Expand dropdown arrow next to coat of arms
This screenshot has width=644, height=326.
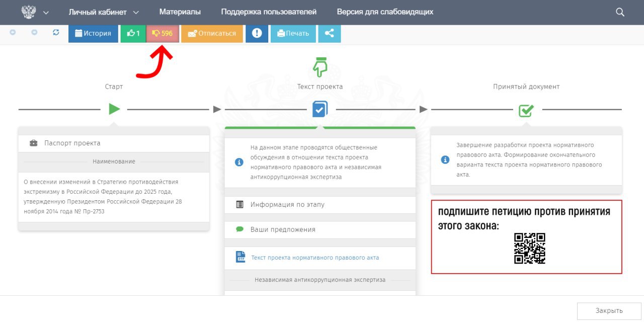[46, 13]
